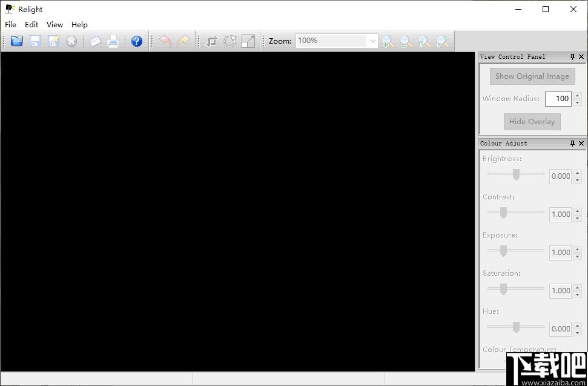This screenshot has height=386, width=588.
Task: Open an image file with the folder icon
Action: click(x=17, y=41)
